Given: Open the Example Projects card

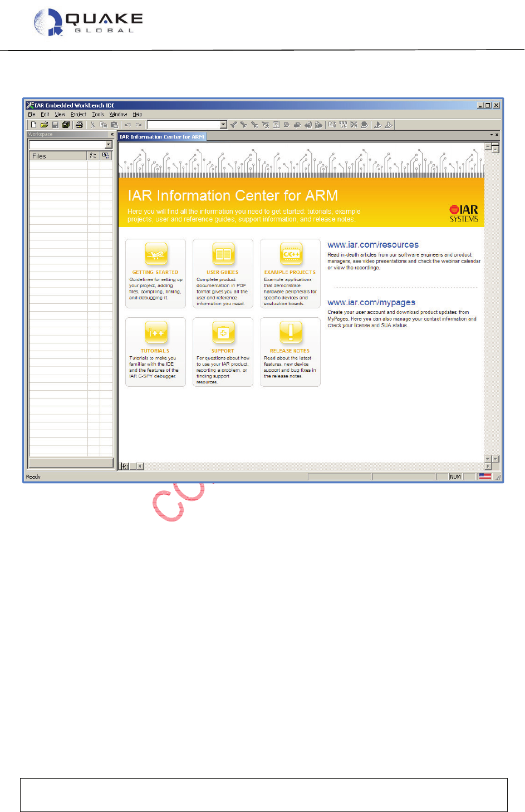Looking at the screenshot, I should [x=290, y=273].
